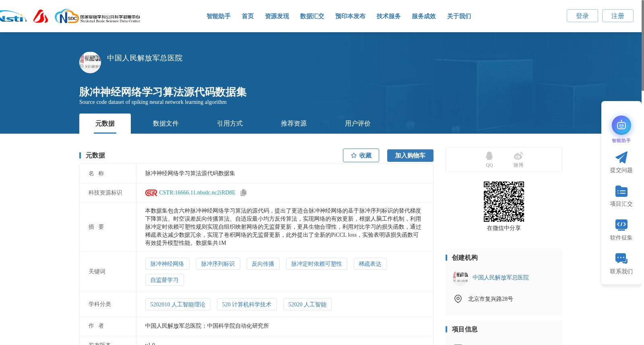The height and width of the screenshot is (345, 644).
Task: Open 服务成效 navigation item
Action: (x=424, y=16)
